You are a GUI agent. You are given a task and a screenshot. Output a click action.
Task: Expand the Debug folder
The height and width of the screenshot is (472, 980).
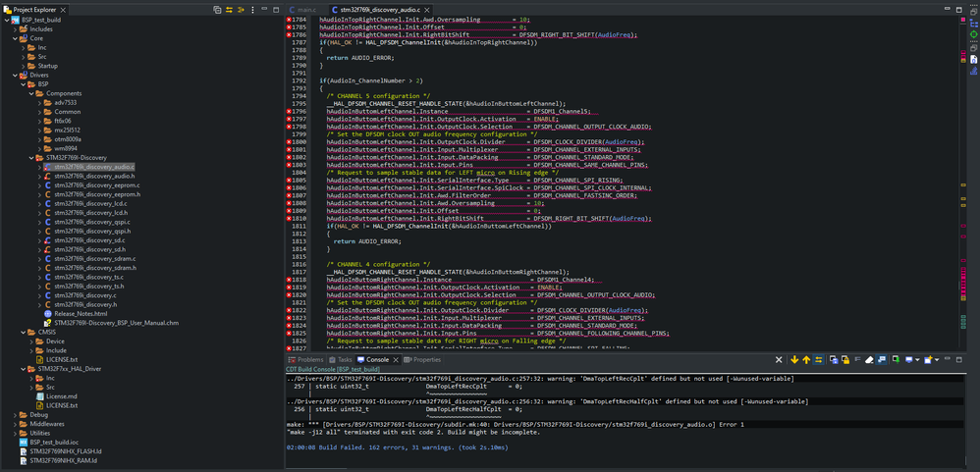click(15, 414)
